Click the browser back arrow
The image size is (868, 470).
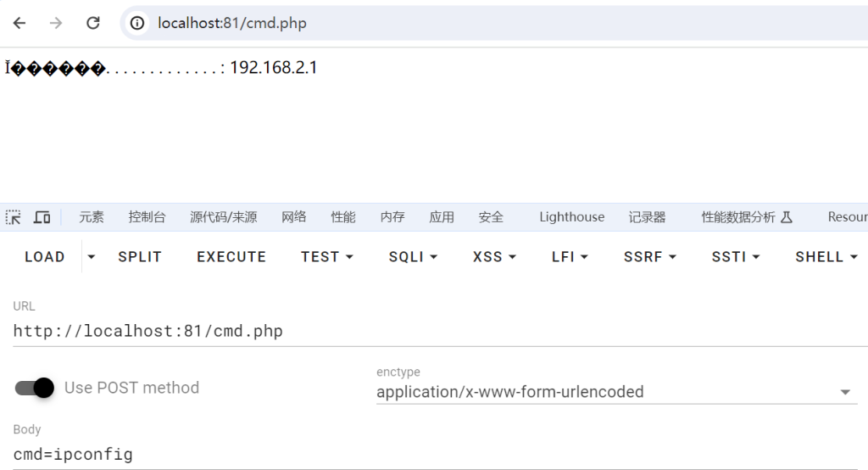point(19,23)
